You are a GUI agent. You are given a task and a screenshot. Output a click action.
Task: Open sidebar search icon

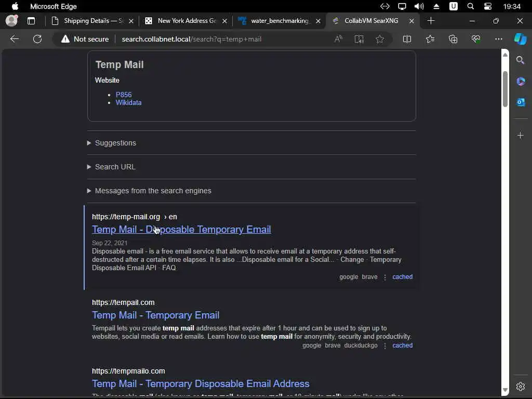click(x=520, y=60)
